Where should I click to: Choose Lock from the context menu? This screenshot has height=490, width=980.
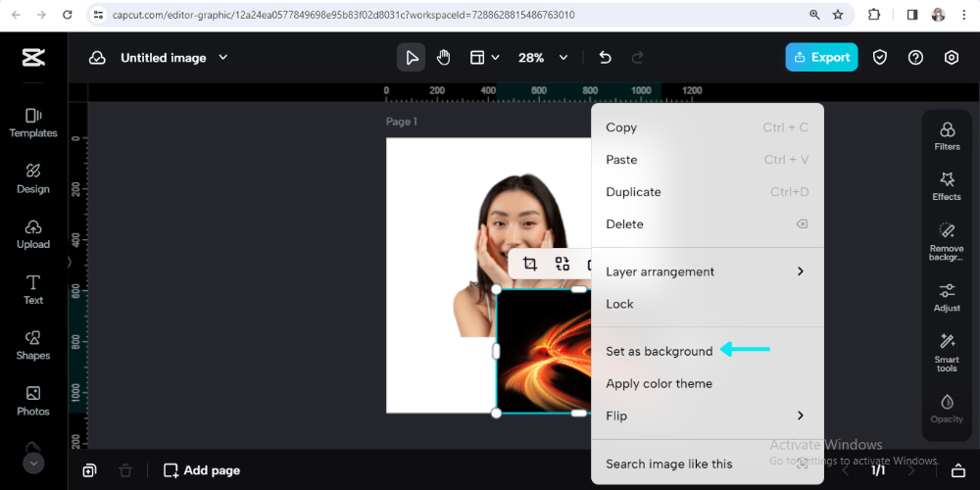(707, 305)
